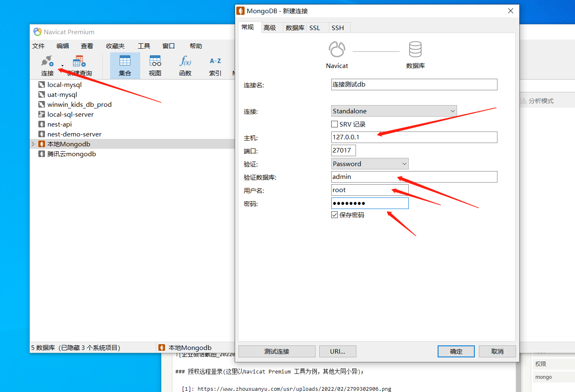Click the 密码 password field
This screenshot has height=392, width=575.
(370, 203)
